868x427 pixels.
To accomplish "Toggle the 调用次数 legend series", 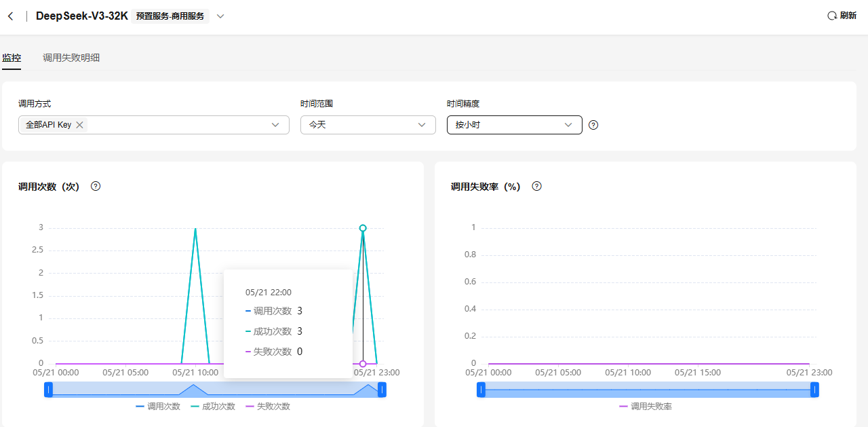I will tap(158, 406).
